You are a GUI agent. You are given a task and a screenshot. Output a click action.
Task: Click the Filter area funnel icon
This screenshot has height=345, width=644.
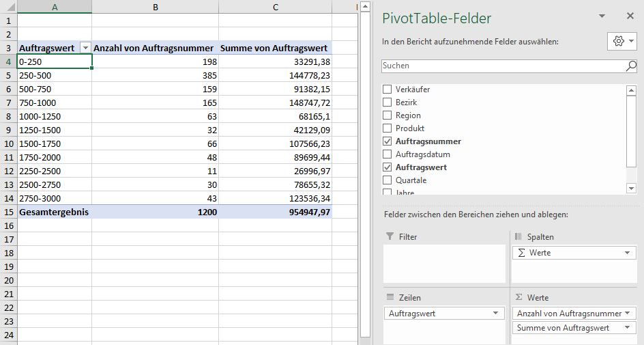pos(390,236)
